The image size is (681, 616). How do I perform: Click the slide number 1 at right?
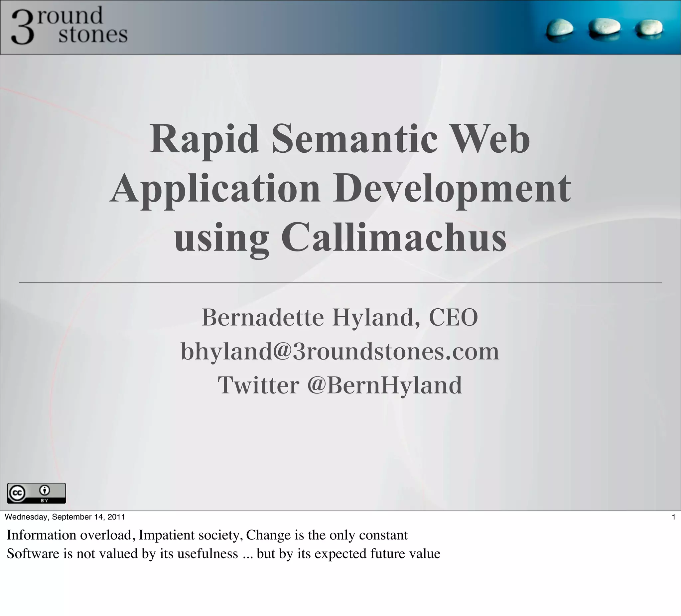point(674,517)
